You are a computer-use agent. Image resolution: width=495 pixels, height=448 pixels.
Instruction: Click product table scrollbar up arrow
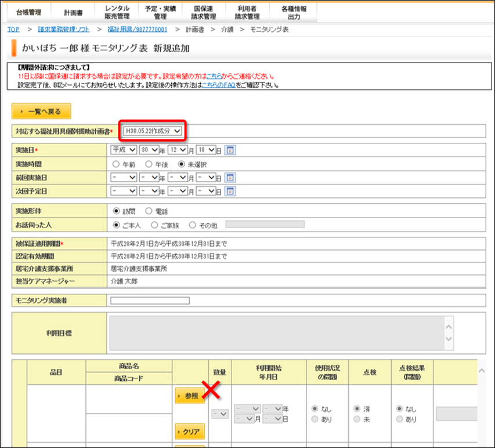pos(482,371)
